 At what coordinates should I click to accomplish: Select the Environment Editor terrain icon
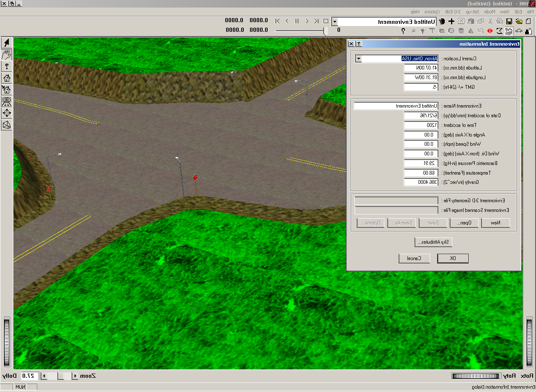[509, 31]
